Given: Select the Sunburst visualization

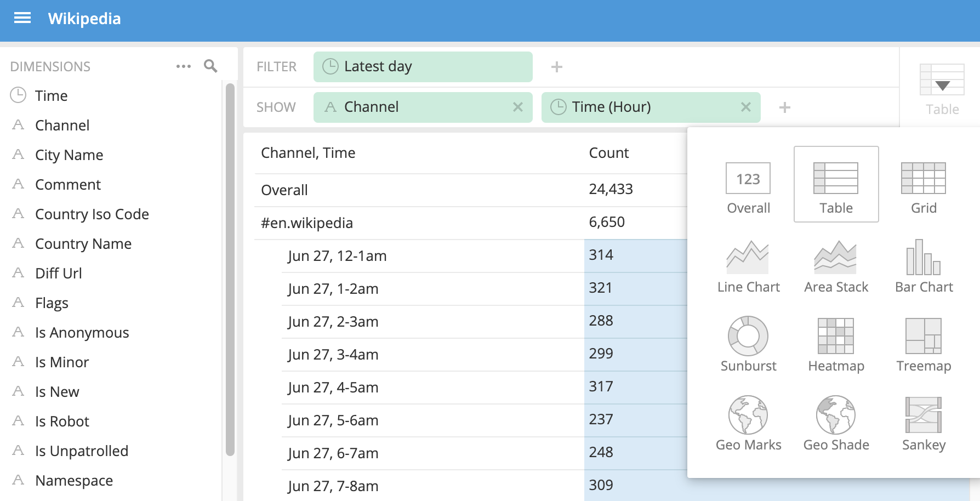Looking at the screenshot, I should [748, 346].
